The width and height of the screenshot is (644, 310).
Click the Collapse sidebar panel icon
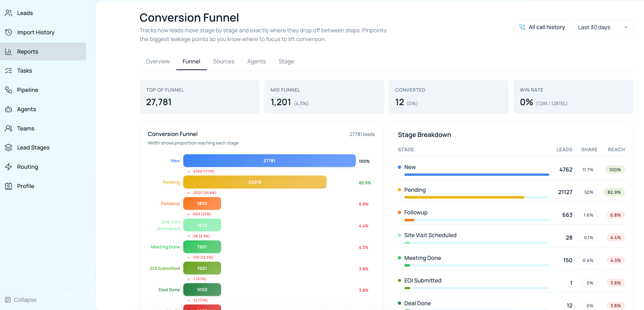click(x=8, y=300)
